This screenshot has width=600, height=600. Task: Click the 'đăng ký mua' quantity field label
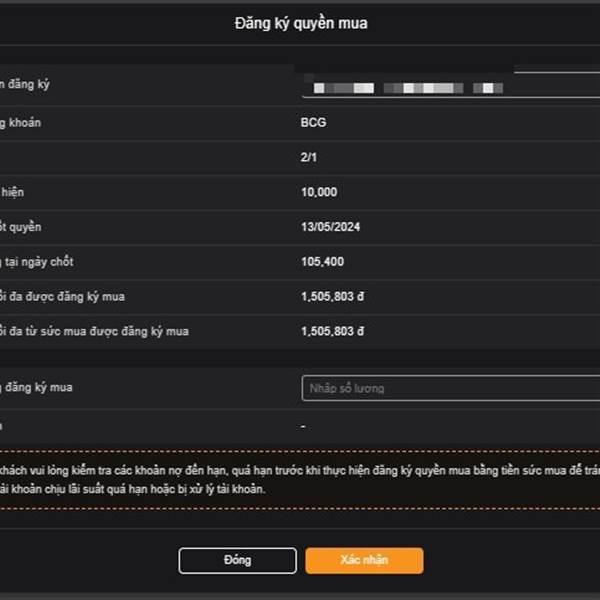coord(36,388)
